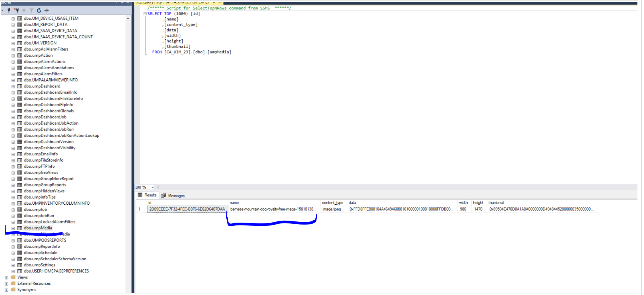Click the Disconnect plug icon with red X
This screenshot has height=295, width=644.
click(17, 10)
